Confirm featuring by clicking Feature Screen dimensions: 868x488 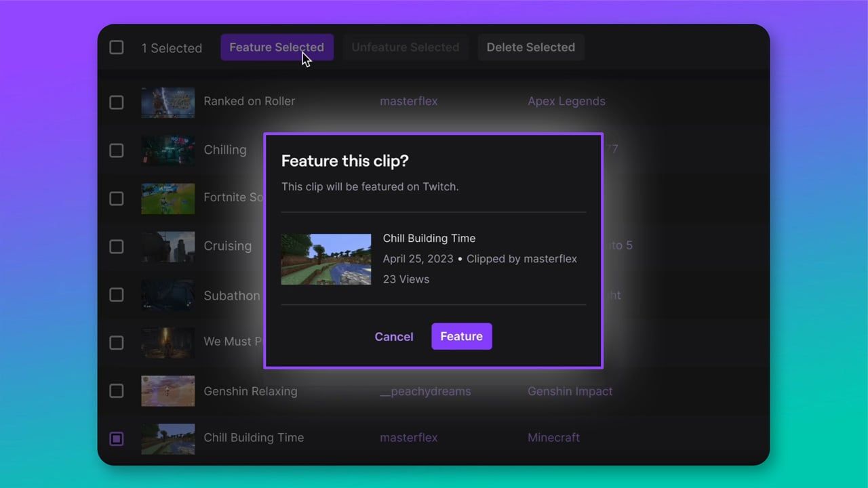[x=461, y=336]
